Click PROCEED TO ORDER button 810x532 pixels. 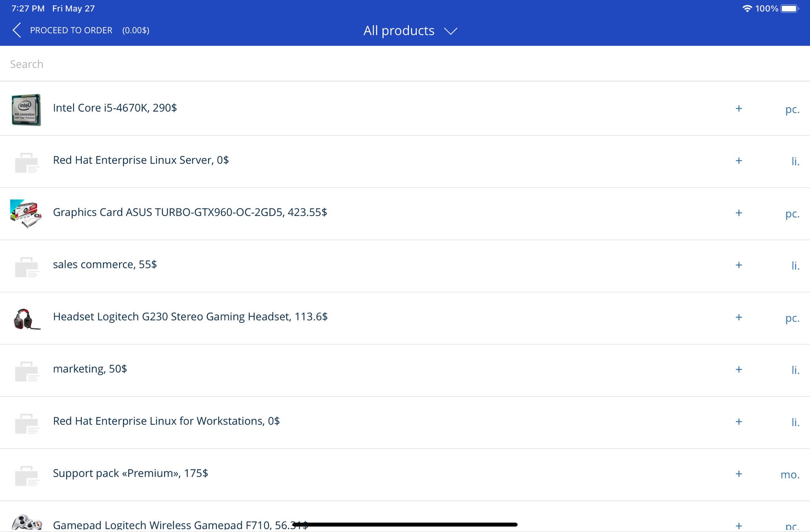coord(71,30)
